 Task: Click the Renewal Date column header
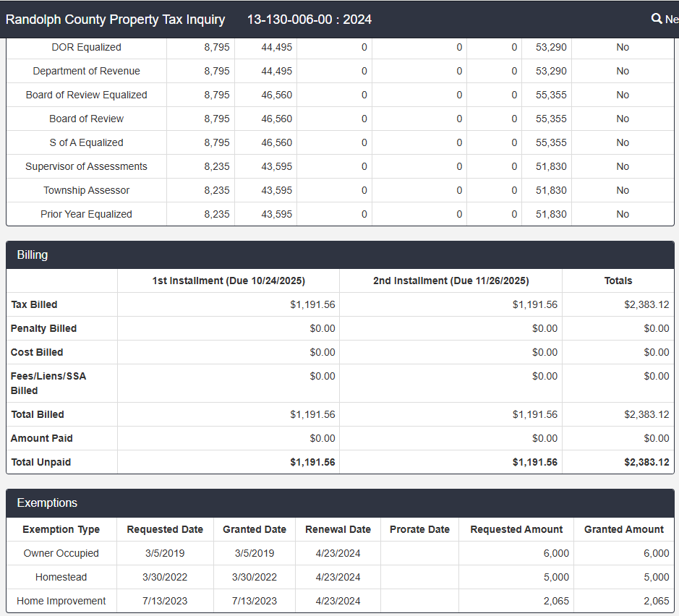click(338, 529)
